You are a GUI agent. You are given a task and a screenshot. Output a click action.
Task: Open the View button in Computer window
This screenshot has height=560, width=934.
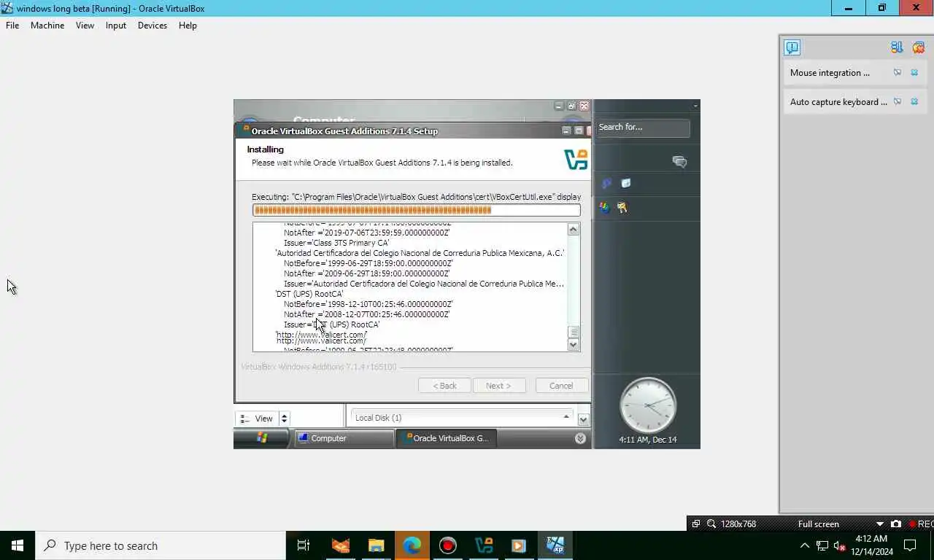click(x=257, y=419)
